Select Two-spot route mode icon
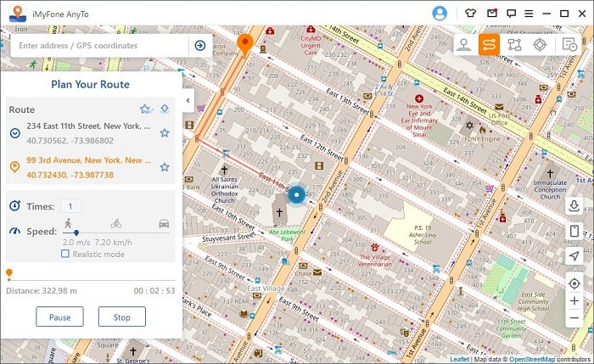 coord(489,45)
